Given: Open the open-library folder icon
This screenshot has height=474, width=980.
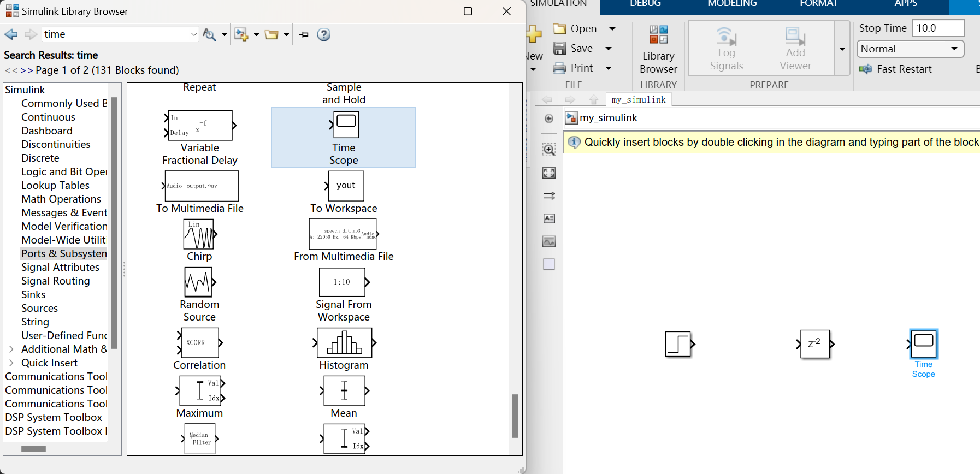Looking at the screenshot, I should [x=271, y=34].
